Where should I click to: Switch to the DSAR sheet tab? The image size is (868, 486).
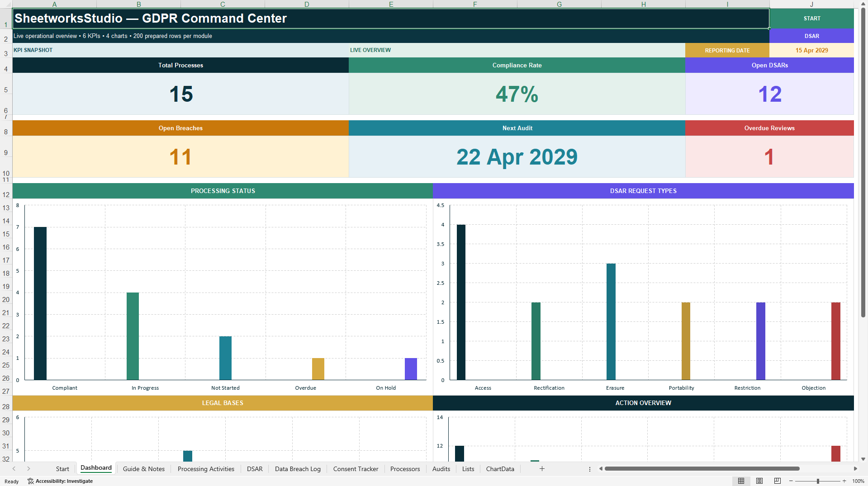[x=255, y=469]
